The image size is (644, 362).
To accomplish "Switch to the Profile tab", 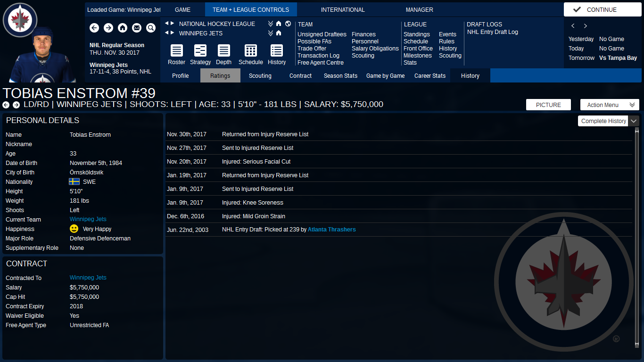I will 180,75.
